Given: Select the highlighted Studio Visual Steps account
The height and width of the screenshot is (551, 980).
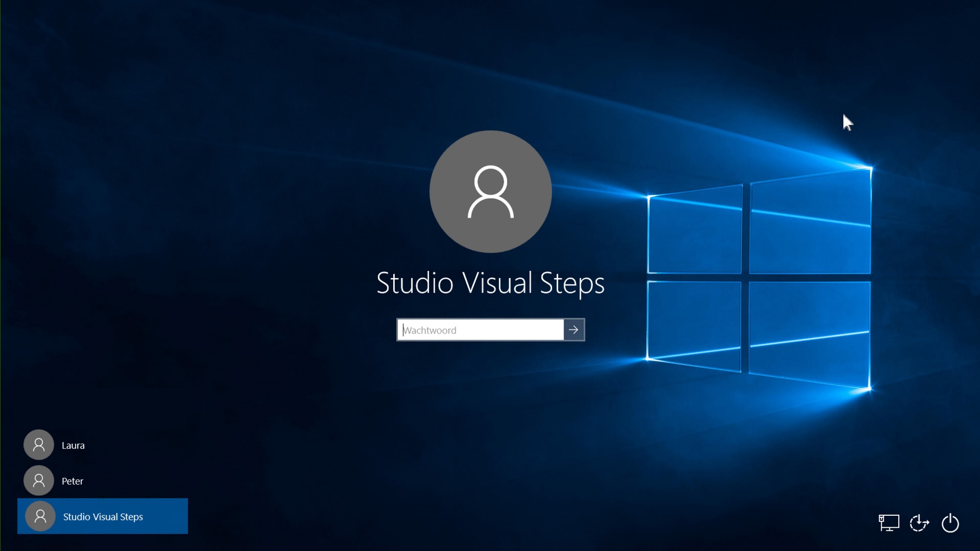Looking at the screenshot, I should click(x=103, y=517).
